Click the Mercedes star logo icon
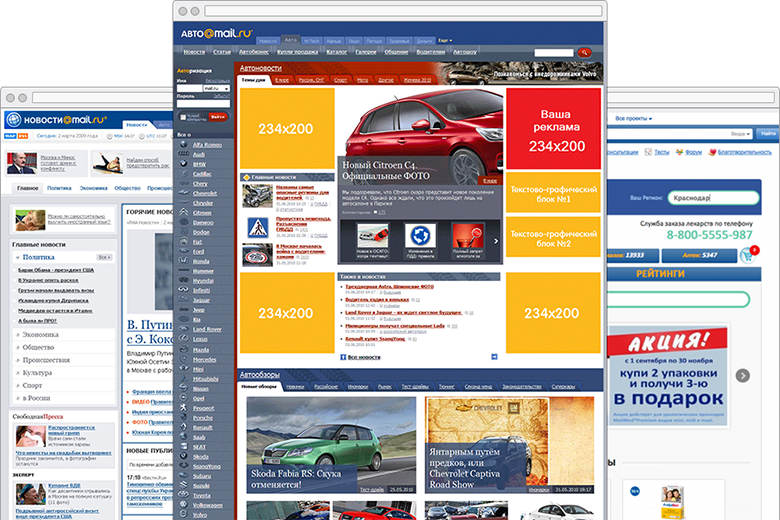 (184, 359)
